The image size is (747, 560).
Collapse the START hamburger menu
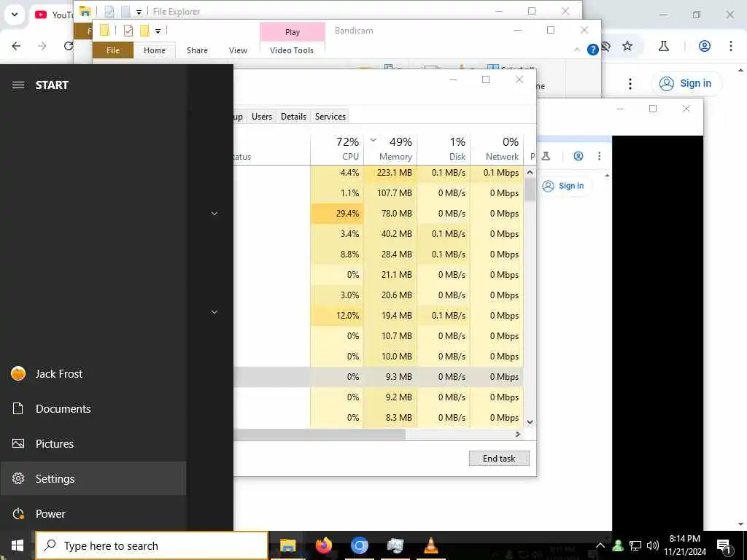[x=18, y=85]
